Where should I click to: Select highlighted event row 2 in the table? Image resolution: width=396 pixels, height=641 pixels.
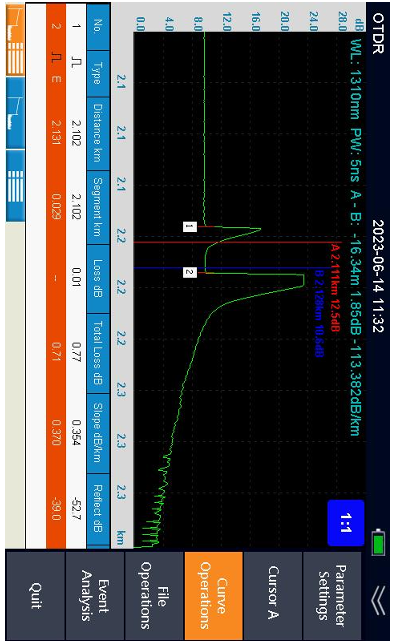(56, 275)
